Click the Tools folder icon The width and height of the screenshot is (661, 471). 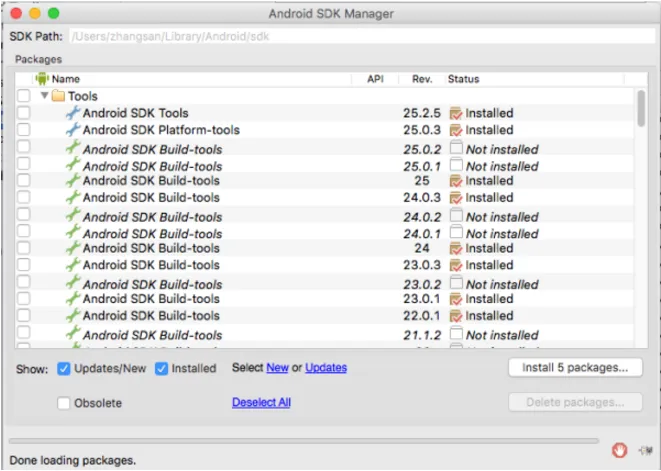click(x=58, y=96)
